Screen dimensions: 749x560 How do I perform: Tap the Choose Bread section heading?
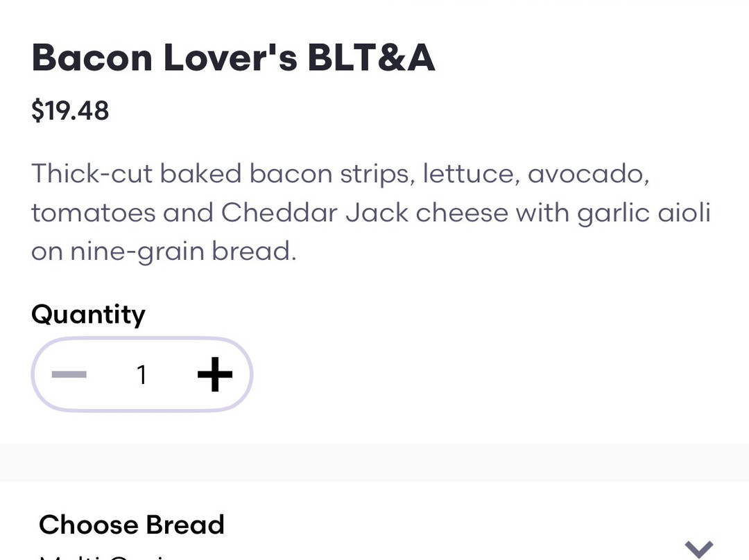coord(132,525)
